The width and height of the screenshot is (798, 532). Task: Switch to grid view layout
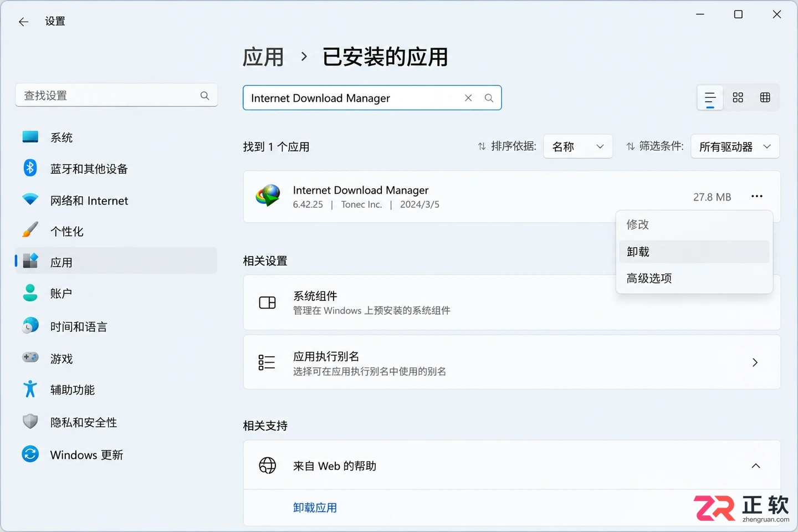[x=738, y=98]
